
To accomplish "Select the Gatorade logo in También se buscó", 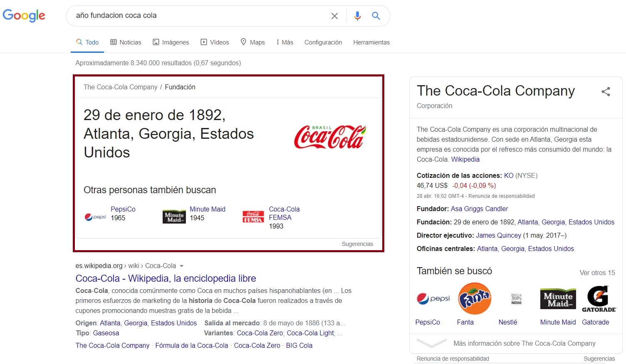I will [x=599, y=298].
